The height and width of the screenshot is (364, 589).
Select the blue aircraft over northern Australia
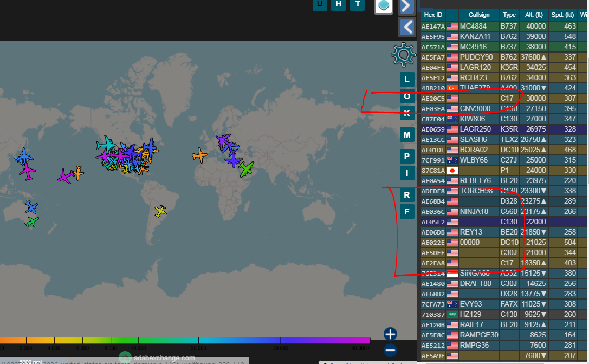[31, 207]
